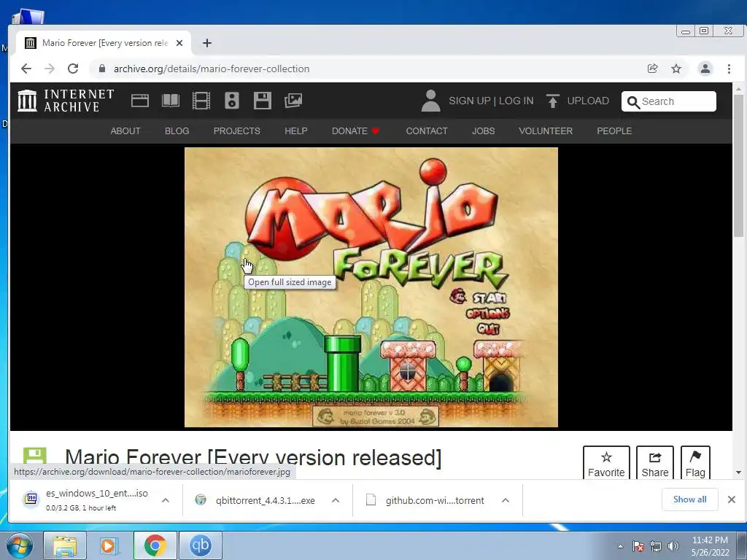Click the Share button

(654, 463)
